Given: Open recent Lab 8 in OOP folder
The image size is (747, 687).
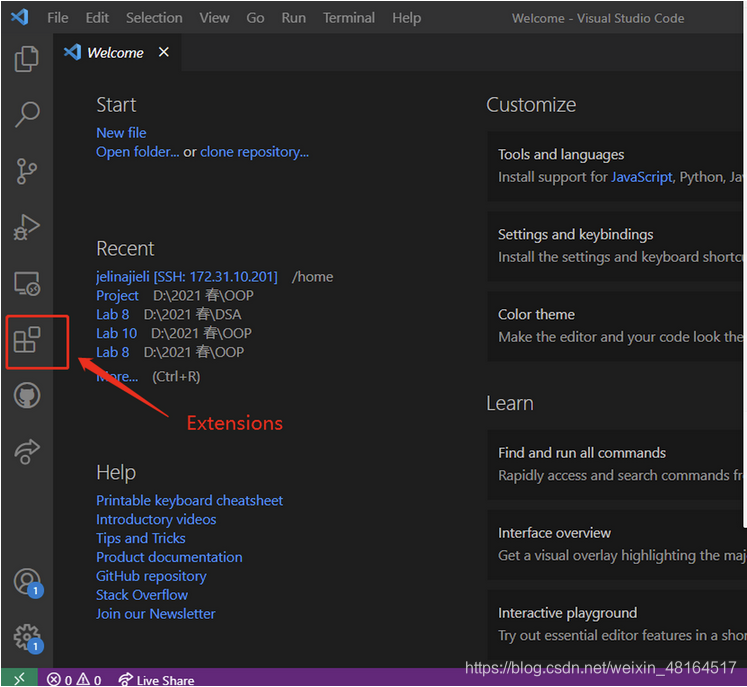Looking at the screenshot, I should tap(112, 353).
